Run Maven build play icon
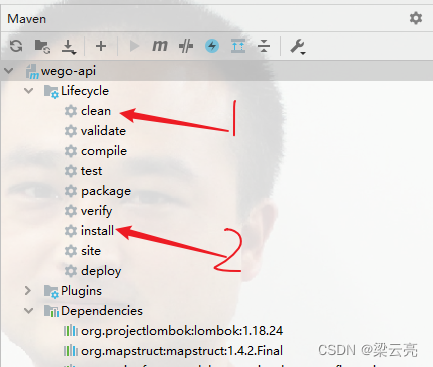 coord(134,46)
